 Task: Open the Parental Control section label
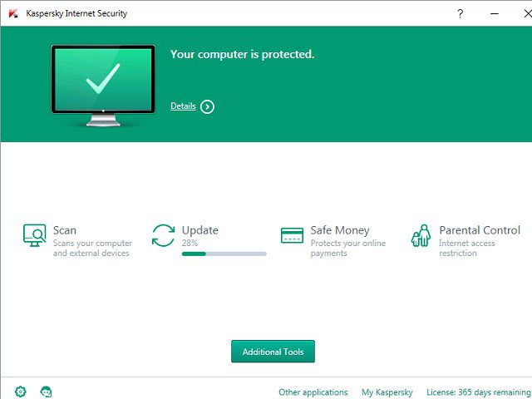(480, 230)
